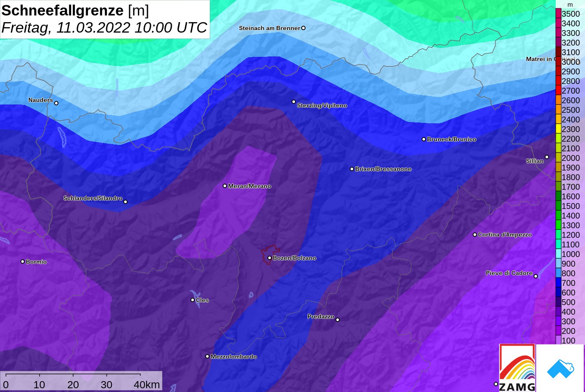Image resolution: width=585 pixels, height=392 pixels.
Task: Click the 20 mark on scale bar
Action: (73, 384)
